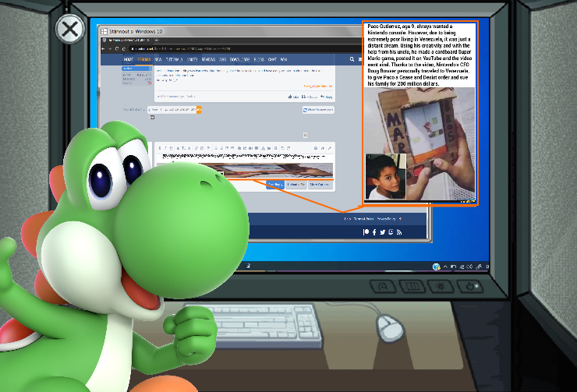The height and width of the screenshot is (392, 577).
Task: Reply to the forum post
Action: point(327,97)
